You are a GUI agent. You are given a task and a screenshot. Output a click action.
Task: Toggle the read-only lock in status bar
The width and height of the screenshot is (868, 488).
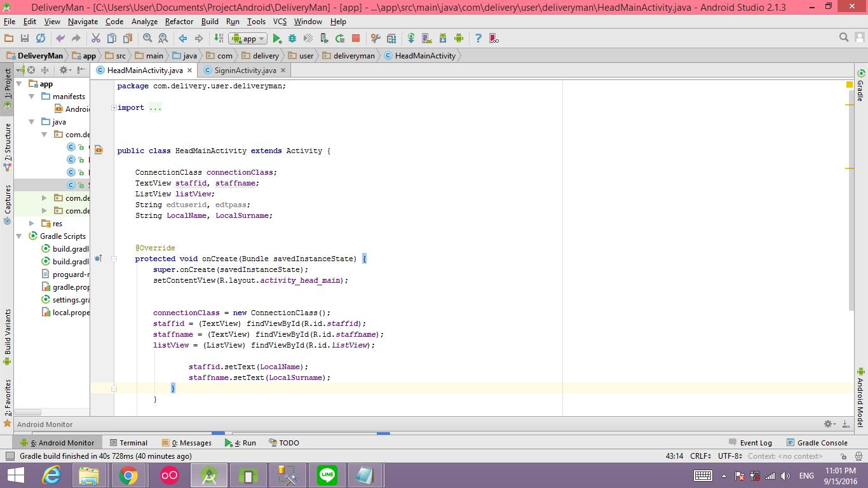[x=843, y=456]
